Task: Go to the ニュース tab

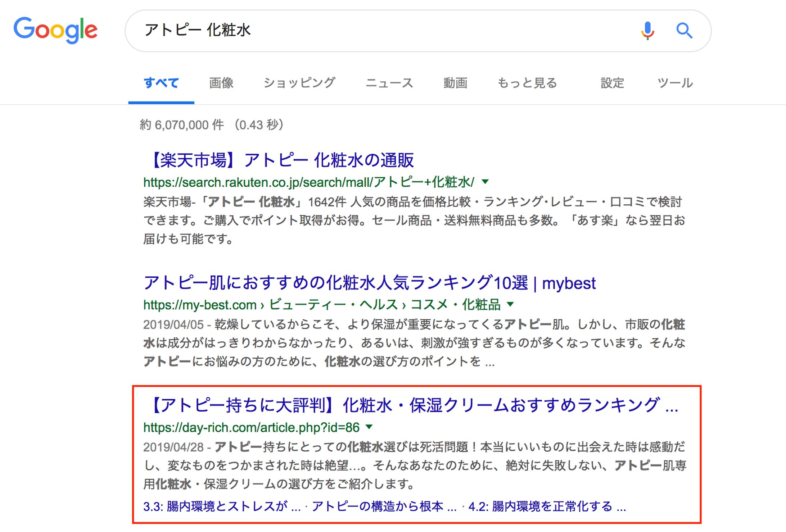Action: pyautogui.click(x=389, y=83)
